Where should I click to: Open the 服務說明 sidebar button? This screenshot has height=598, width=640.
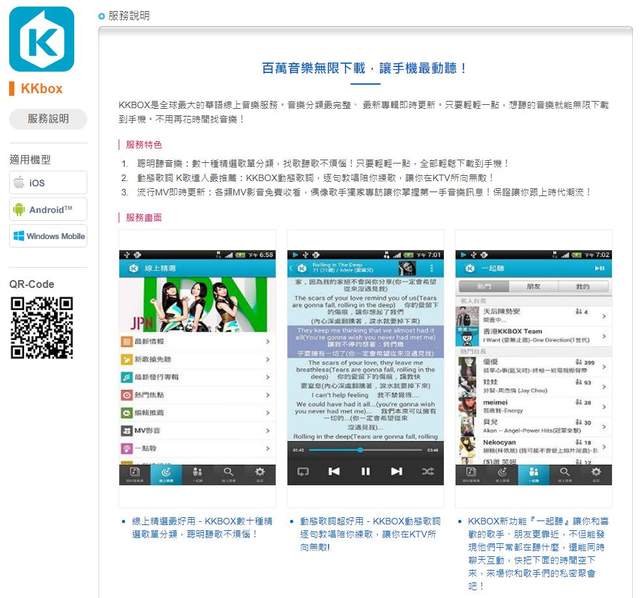coord(48,119)
